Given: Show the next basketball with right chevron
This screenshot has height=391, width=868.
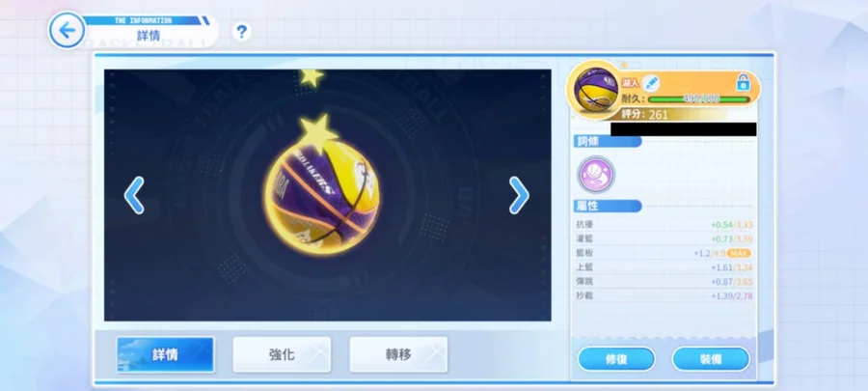Looking at the screenshot, I should pyautogui.click(x=519, y=195).
